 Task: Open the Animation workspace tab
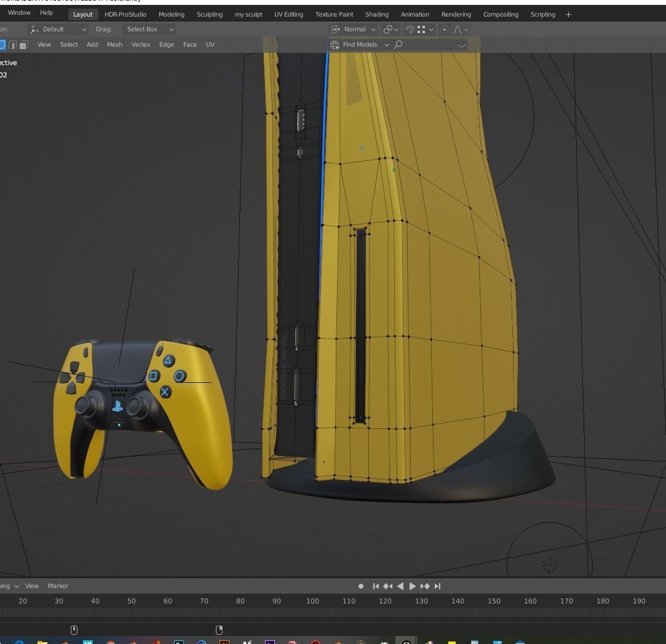[415, 14]
